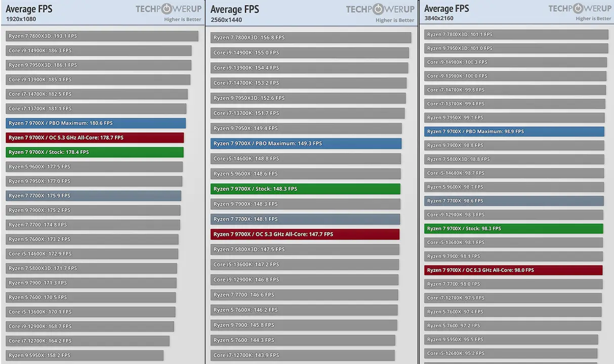
Task: Click the red 9700X OC 98.0 FPS bar
Action: (513, 270)
